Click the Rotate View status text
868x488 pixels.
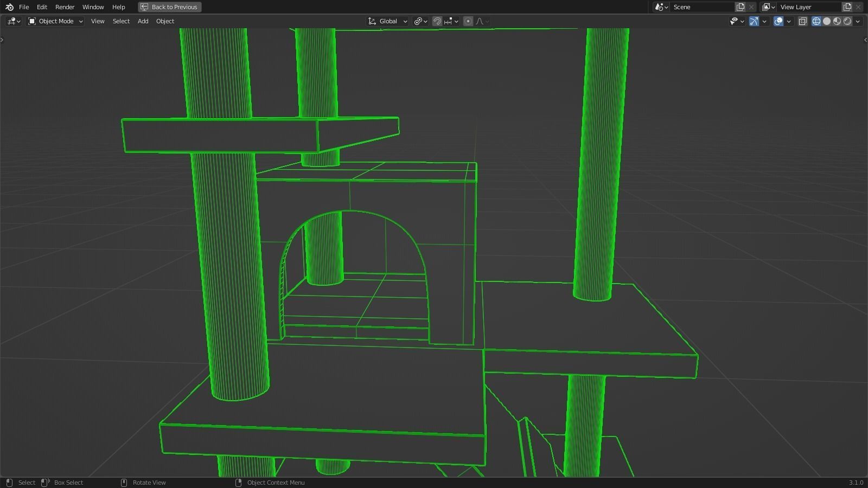pos(149,483)
